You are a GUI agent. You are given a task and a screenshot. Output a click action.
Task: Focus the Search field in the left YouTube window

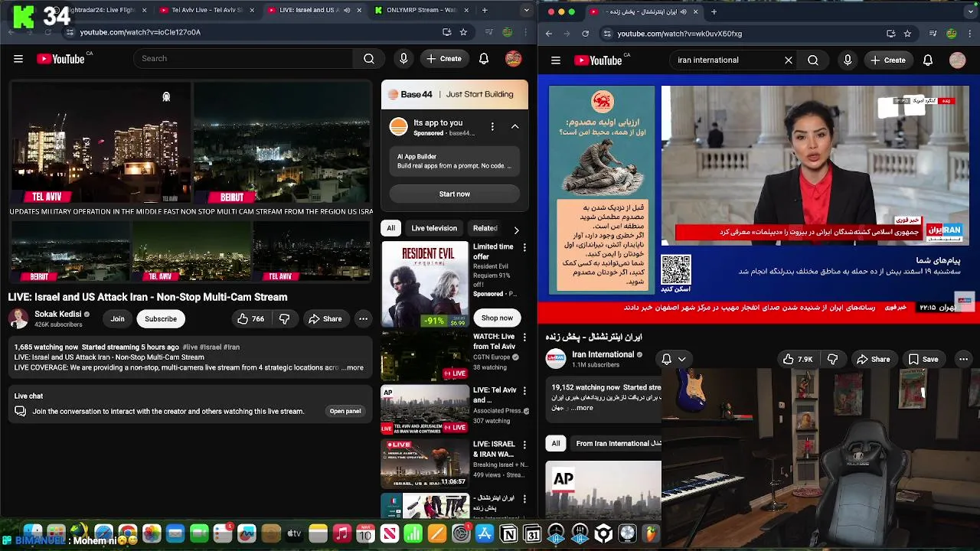point(243,59)
